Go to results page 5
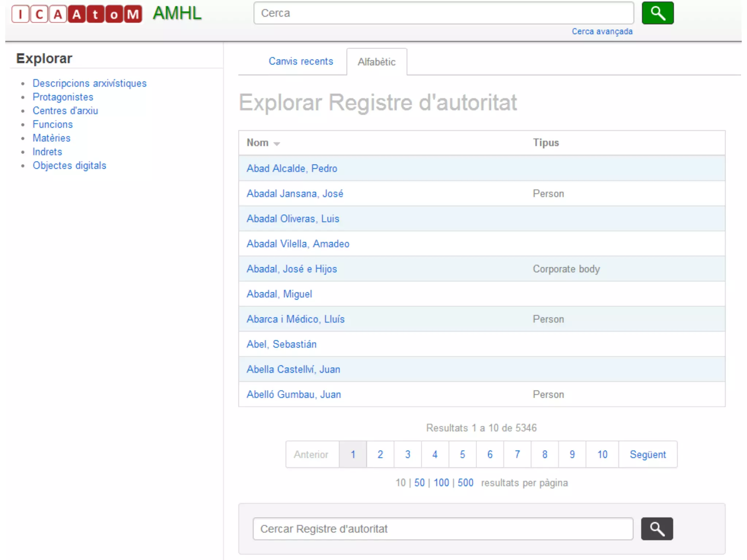This screenshot has width=747, height=560. tap(462, 454)
